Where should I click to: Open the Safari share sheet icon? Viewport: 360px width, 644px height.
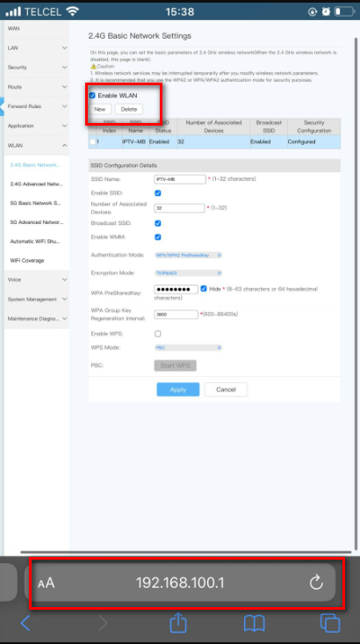pyautogui.click(x=178, y=623)
